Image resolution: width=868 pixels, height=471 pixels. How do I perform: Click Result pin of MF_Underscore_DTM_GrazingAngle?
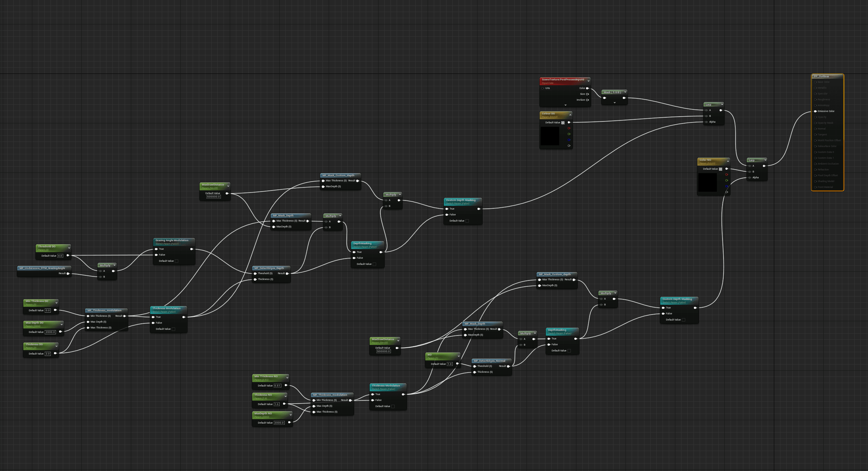pos(68,273)
